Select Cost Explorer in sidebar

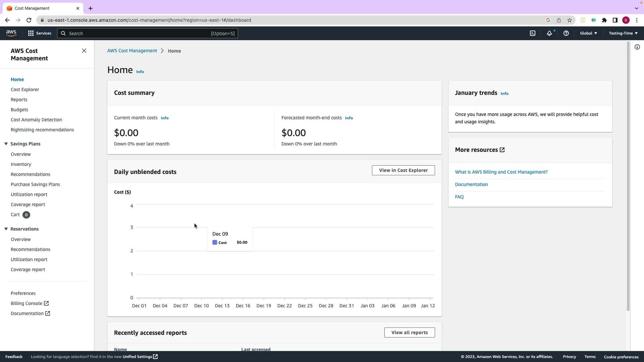tap(25, 89)
